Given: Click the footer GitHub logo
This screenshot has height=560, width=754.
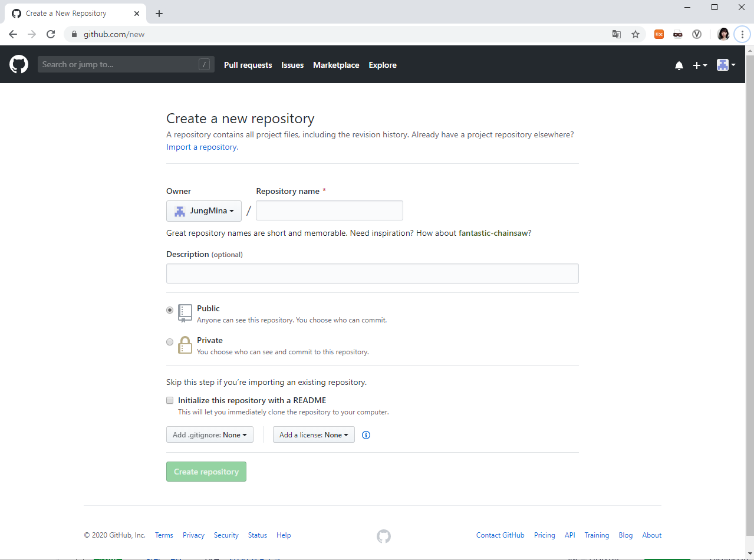Looking at the screenshot, I should coord(384,536).
